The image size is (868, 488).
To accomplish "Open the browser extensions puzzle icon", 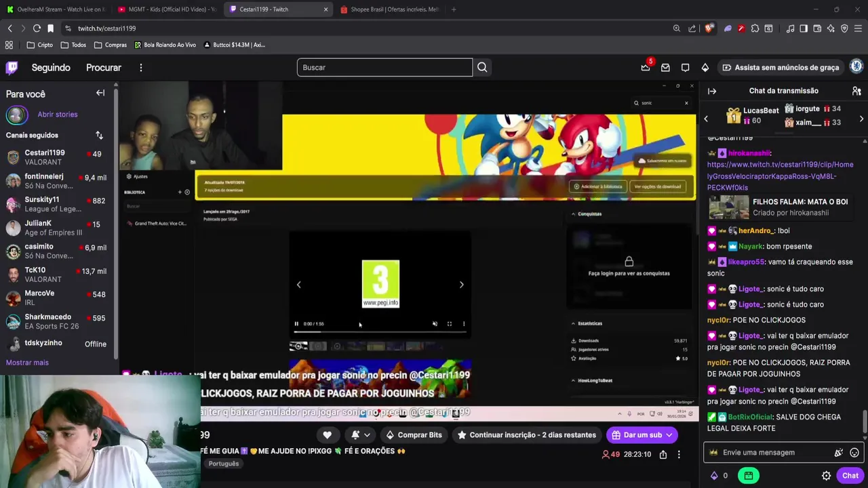I will pyautogui.click(x=755, y=28).
